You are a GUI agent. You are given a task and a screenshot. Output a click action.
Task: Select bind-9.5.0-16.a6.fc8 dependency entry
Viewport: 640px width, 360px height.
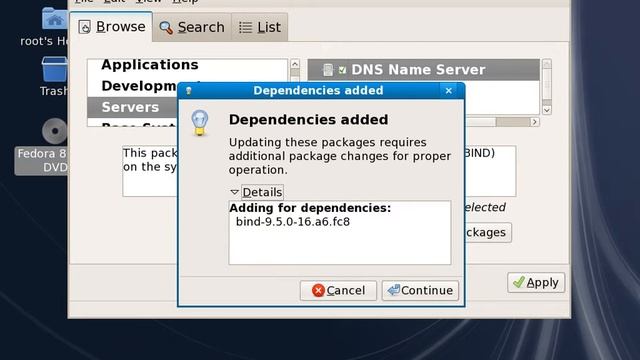point(293,222)
